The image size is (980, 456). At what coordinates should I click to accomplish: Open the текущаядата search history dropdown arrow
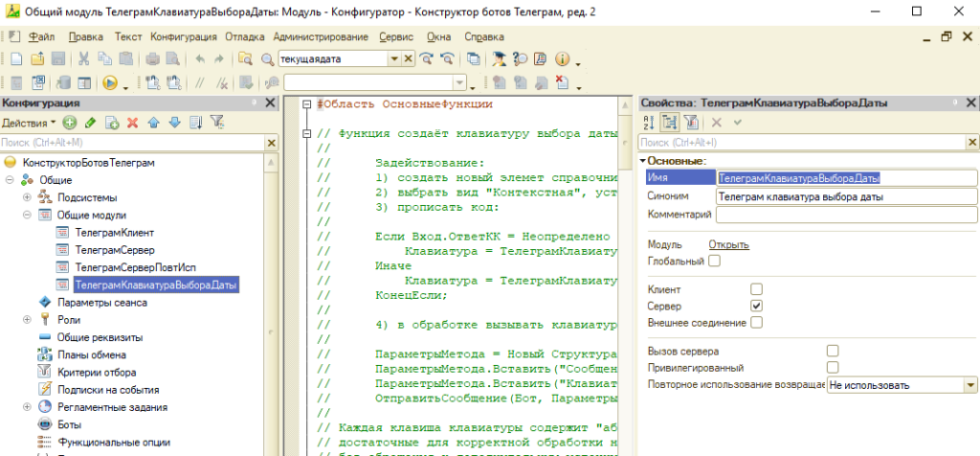[394, 58]
